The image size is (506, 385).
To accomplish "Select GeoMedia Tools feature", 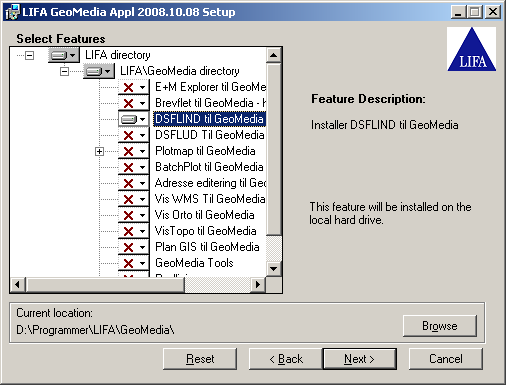I will [194, 263].
